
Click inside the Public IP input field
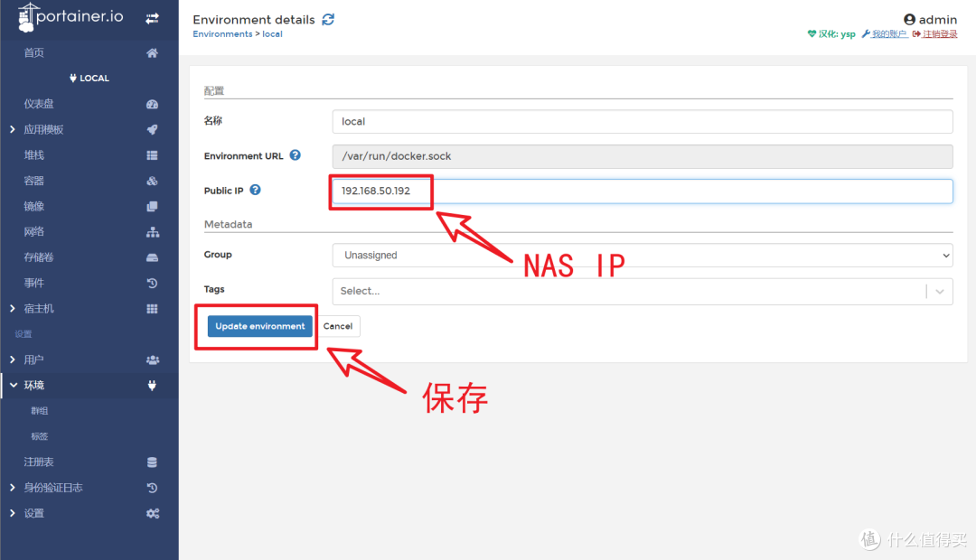[x=542, y=191]
